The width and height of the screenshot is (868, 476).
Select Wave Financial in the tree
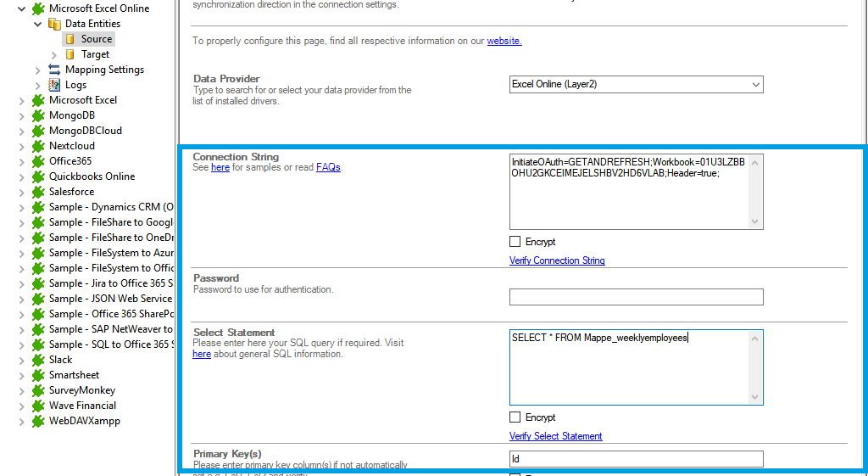coord(82,406)
